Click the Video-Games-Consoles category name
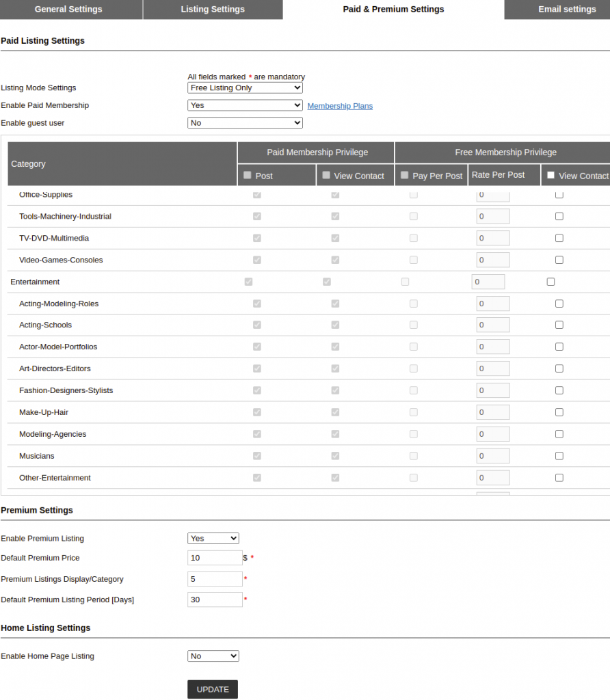The width and height of the screenshot is (610, 700). [x=61, y=260]
